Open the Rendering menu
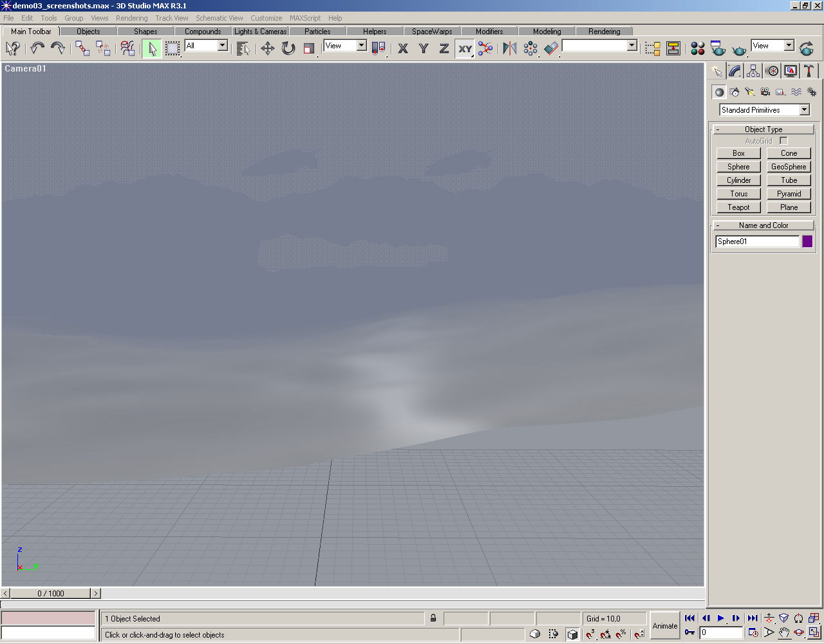This screenshot has height=644, width=824. point(131,18)
